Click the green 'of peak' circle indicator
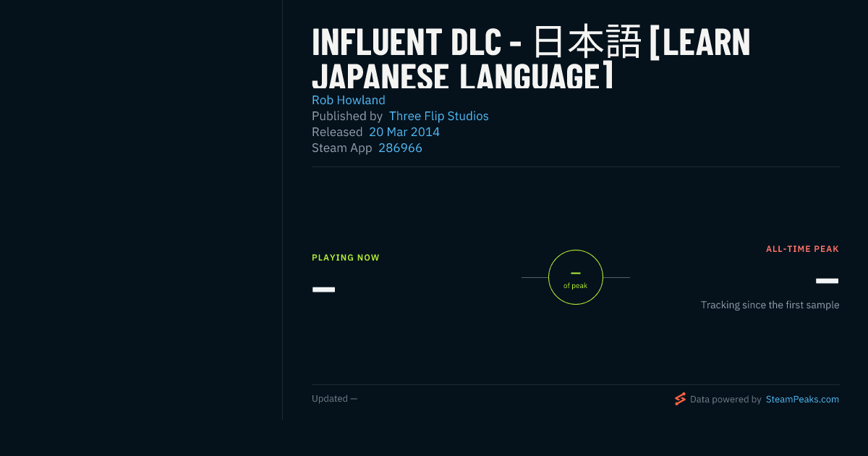868x456 pixels. (x=576, y=277)
